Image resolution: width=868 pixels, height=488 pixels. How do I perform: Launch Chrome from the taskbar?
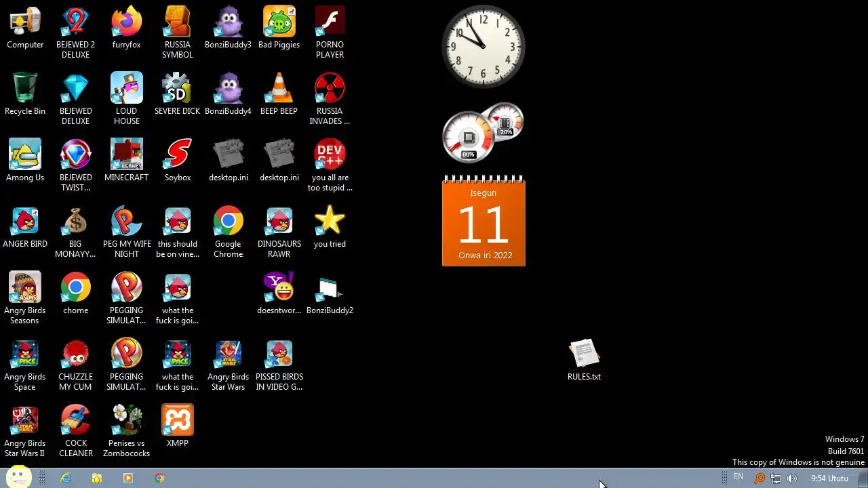pos(159,478)
